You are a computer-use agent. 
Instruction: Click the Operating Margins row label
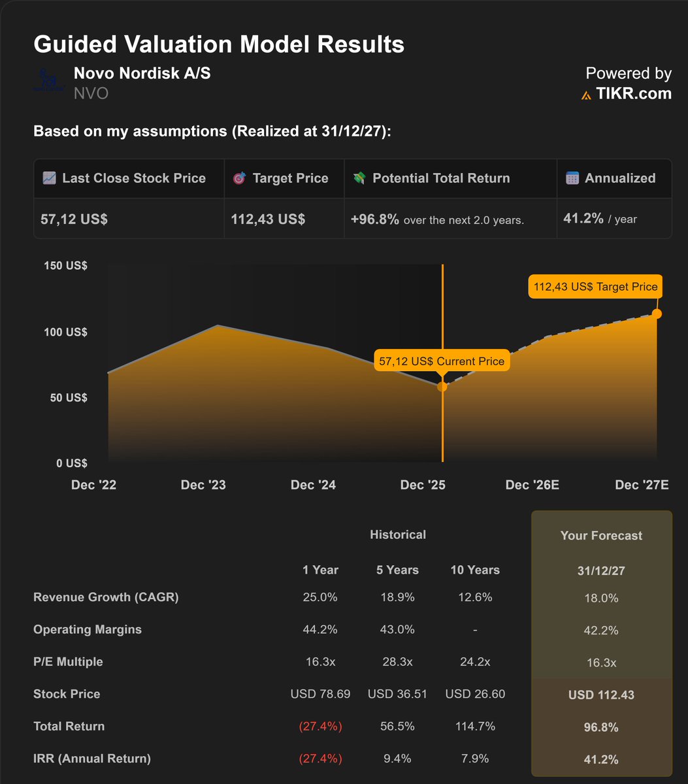[88, 629]
